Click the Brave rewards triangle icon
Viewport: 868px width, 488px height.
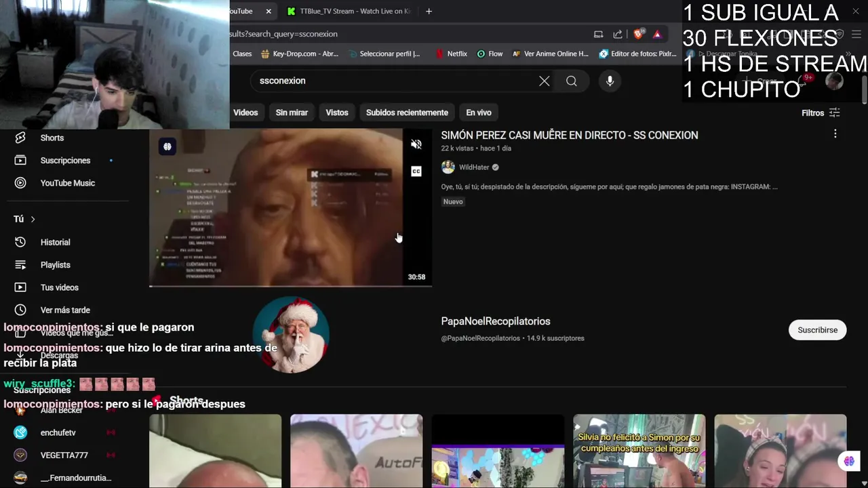tap(657, 35)
